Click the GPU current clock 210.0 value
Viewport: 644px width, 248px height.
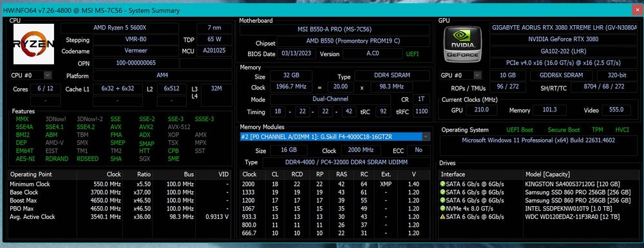point(481,110)
